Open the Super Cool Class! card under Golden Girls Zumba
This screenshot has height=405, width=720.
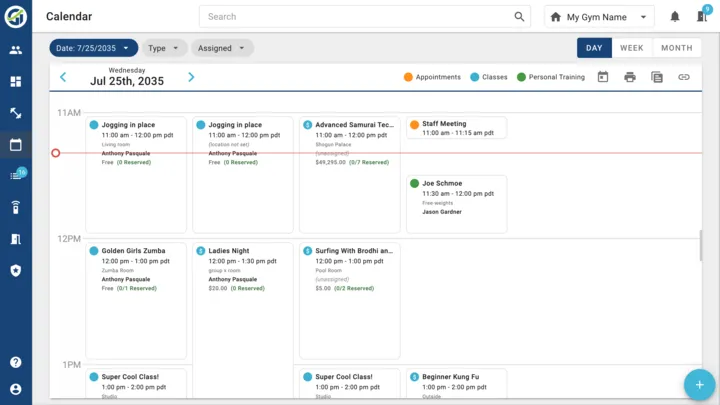136,384
